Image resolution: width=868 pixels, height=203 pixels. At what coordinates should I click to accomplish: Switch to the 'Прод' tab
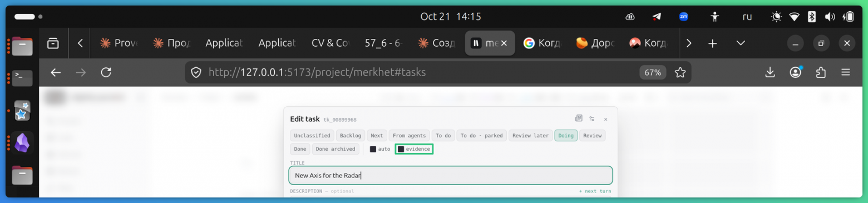[x=171, y=43]
